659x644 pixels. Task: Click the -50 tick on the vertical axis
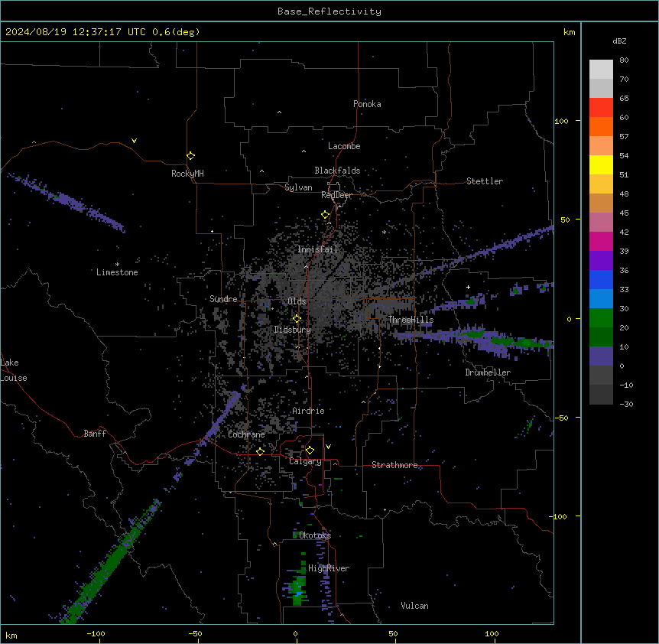click(x=561, y=418)
